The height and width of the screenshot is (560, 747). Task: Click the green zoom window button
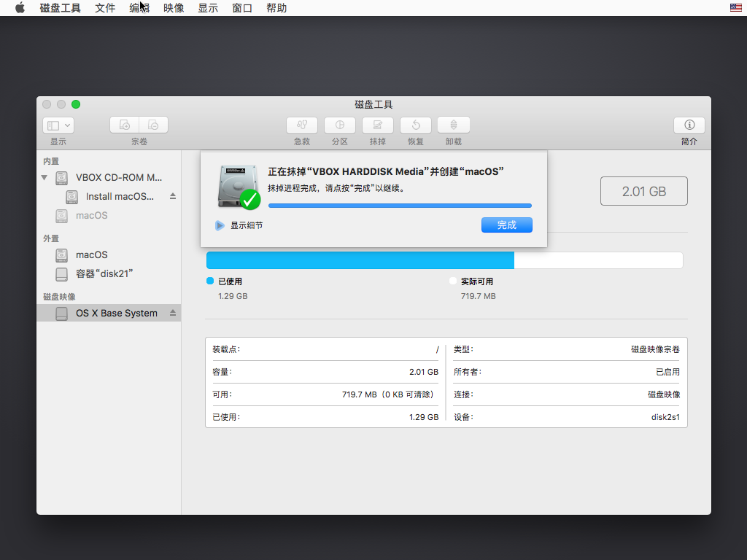click(x=76, y=104)
